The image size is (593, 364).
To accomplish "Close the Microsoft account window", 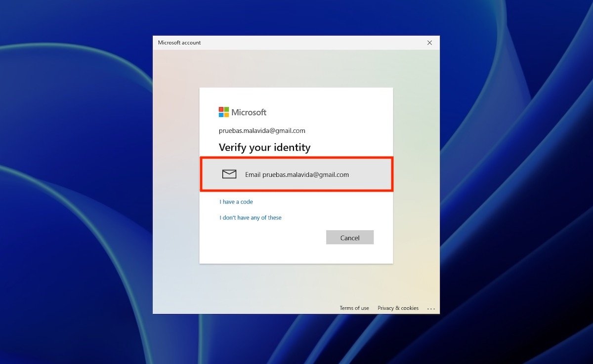I will click(x=429, y=42).
